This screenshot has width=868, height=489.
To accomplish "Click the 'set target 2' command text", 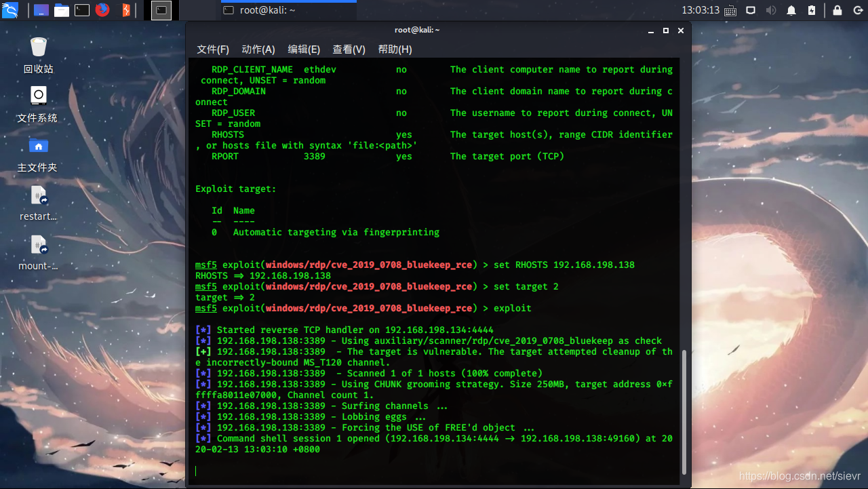I will pyautogui.click(x=526, y=286).
